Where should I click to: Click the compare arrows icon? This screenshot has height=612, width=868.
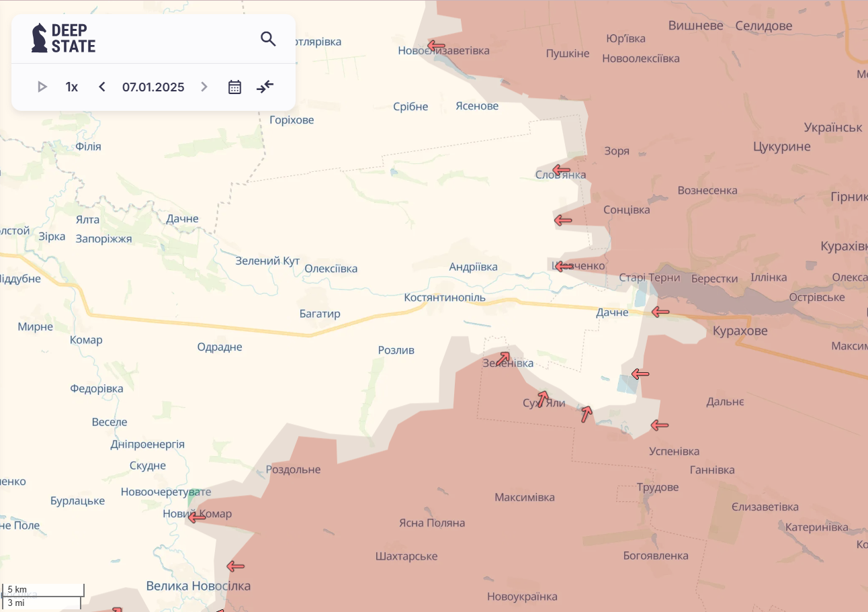pos(265,87)
